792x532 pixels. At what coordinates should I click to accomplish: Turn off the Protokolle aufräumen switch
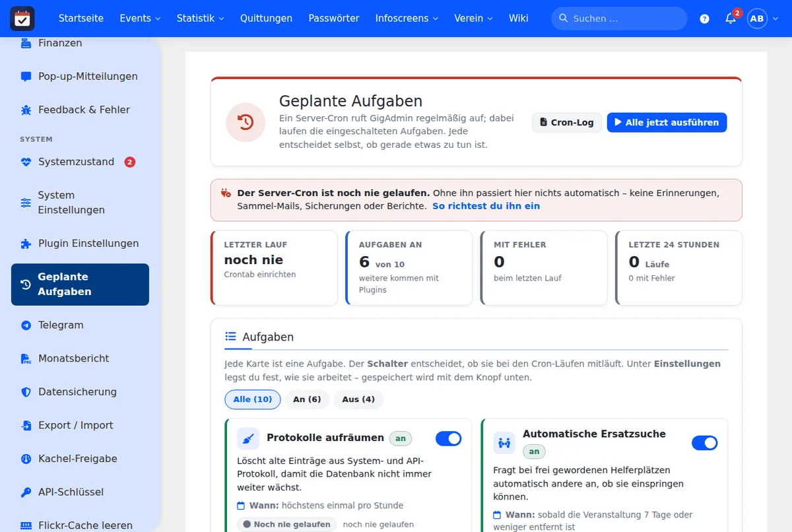coord(449,438)
